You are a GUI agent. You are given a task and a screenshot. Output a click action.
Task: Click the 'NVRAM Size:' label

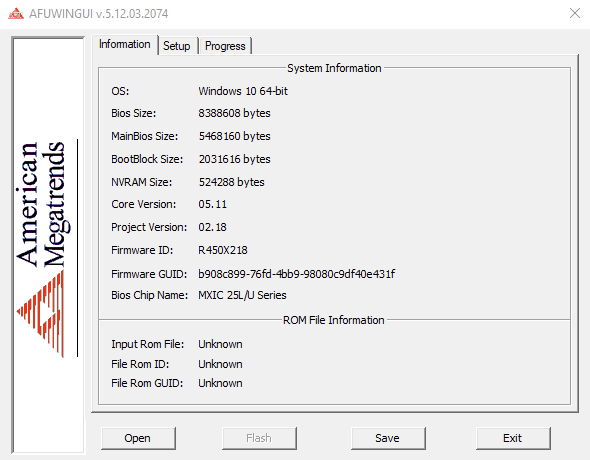[x=141, y=182]
